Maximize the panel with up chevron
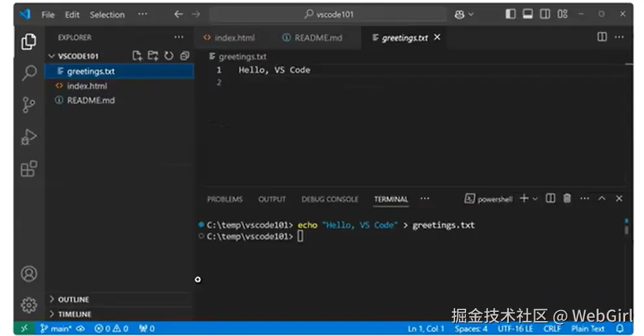644x336 pixels. tap(602, 198)
